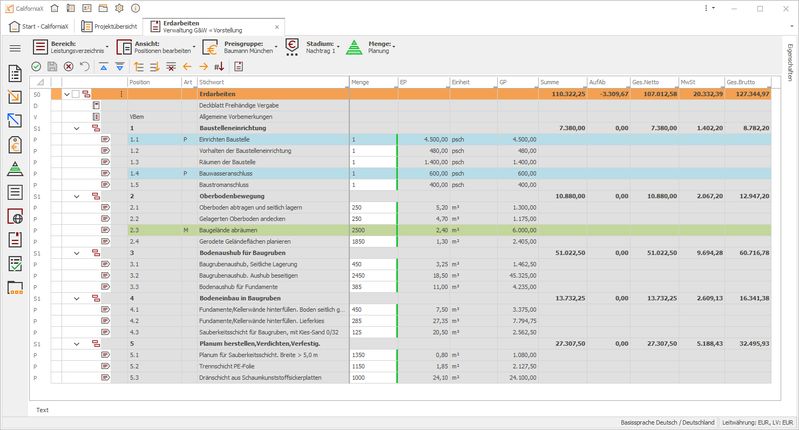
Task: Collapse the Bodenaushub für Baugruben group
Action: tap(77, 253)
